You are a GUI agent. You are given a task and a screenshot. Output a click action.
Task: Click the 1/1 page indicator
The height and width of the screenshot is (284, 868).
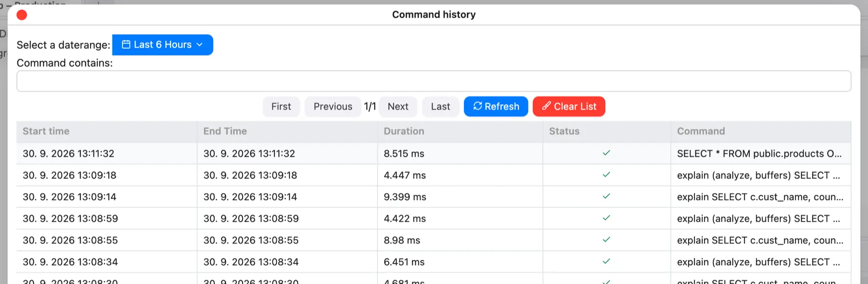(x=370, y=107)
